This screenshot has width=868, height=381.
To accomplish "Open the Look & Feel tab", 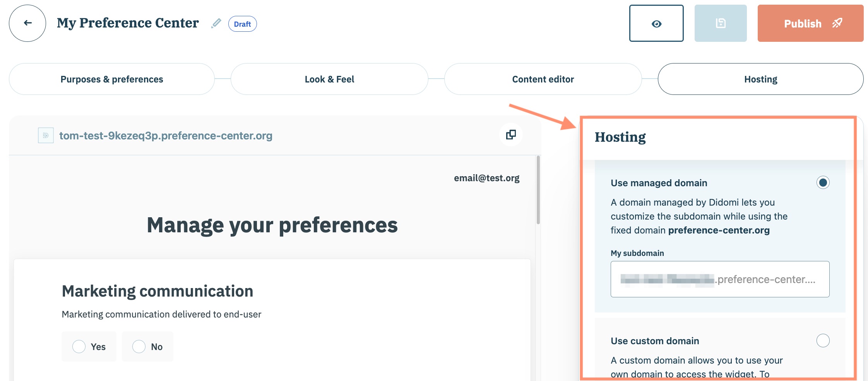I will click(x=329, y=79).
